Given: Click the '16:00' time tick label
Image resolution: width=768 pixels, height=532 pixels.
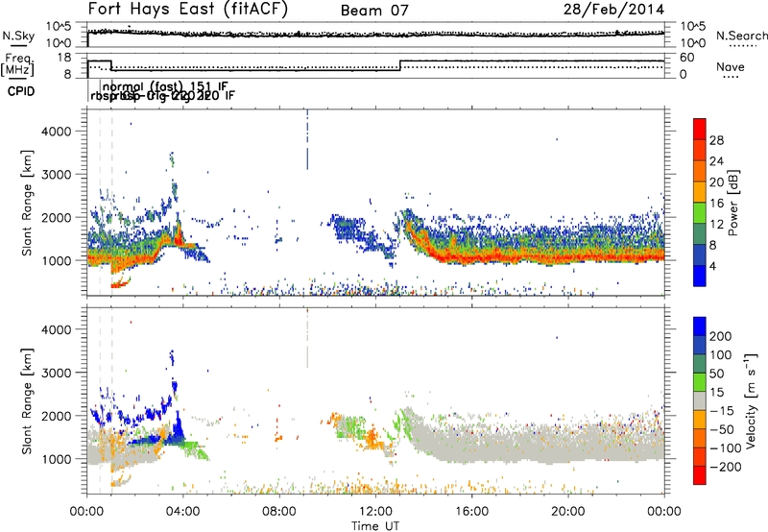Looking at the screenshot, I should point(471,511).
